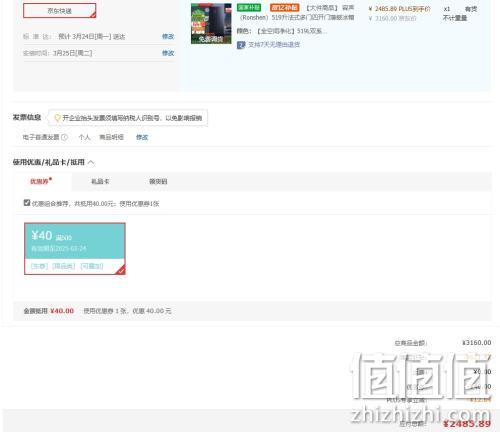Viewport: 500px width, 432px height.
Task: Click the 7-day return badge icon
Action: [241, 45]
